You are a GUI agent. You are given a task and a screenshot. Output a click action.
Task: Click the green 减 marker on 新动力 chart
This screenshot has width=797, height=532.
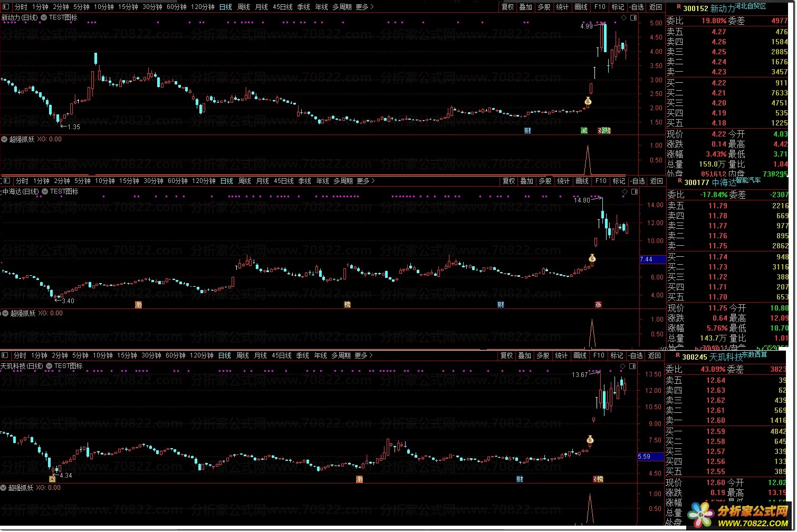[584, 130]
